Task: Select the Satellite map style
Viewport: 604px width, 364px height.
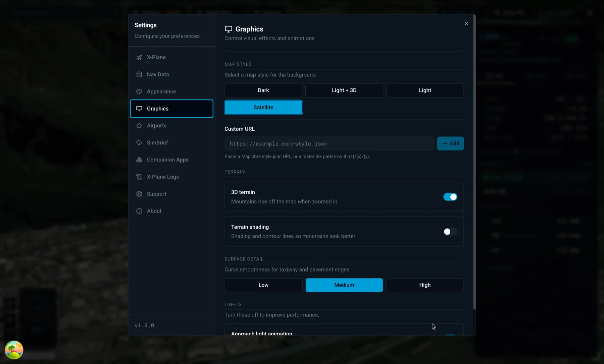Action: [263, 108]
